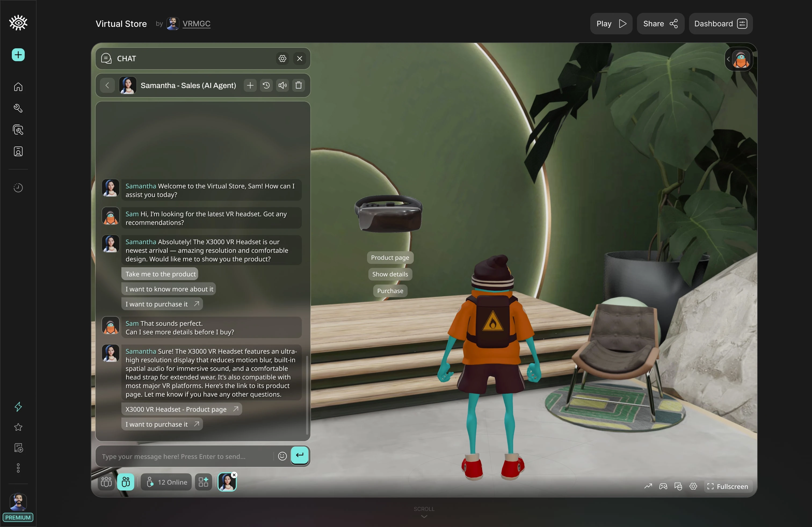Viewport: 812px width, 527px height.
Task: Go back with chat header chevron
Action: pos(107,85)
